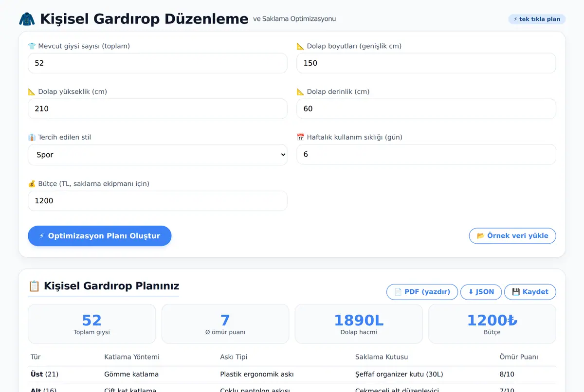The image size is (584, 392).
Task: Focus the 'Dolap derinlik' input with 60
Action: coord(426,109)
